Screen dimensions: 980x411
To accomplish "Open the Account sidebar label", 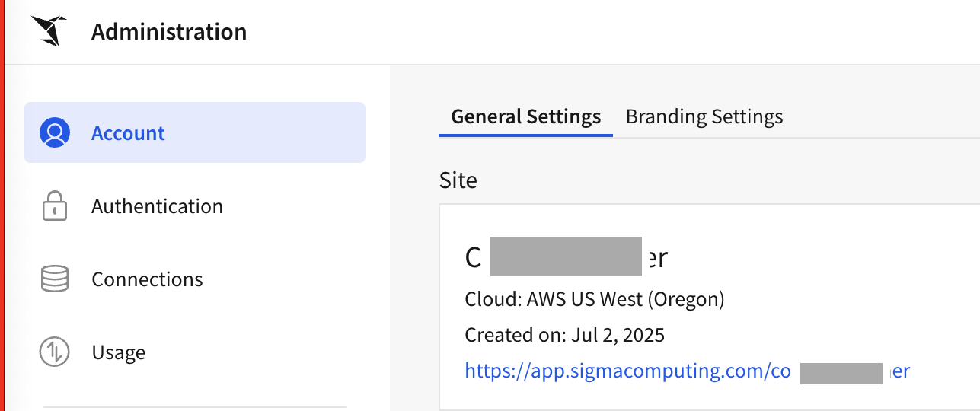I will coord(128,133).
